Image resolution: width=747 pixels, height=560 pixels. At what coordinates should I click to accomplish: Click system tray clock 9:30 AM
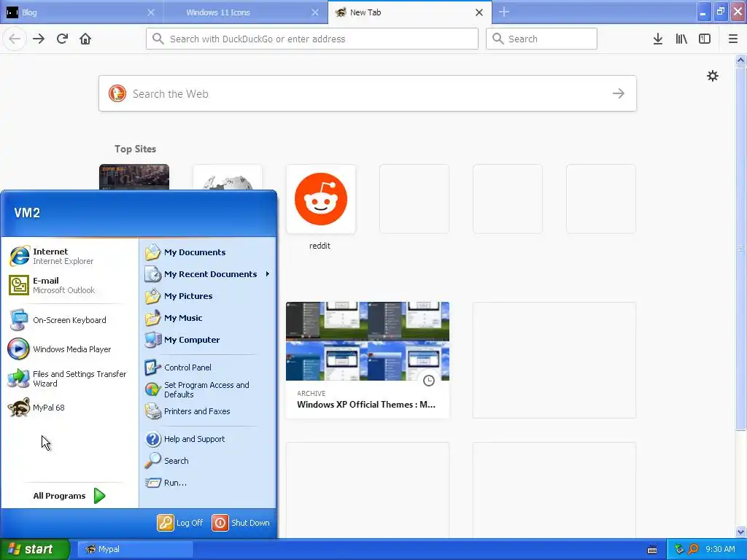click(720, 549)
